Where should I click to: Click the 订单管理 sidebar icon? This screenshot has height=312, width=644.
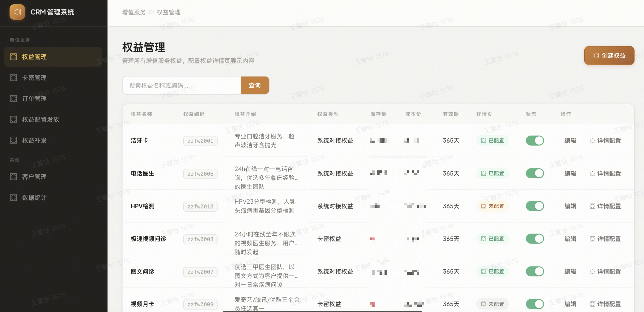pos(13,98)
